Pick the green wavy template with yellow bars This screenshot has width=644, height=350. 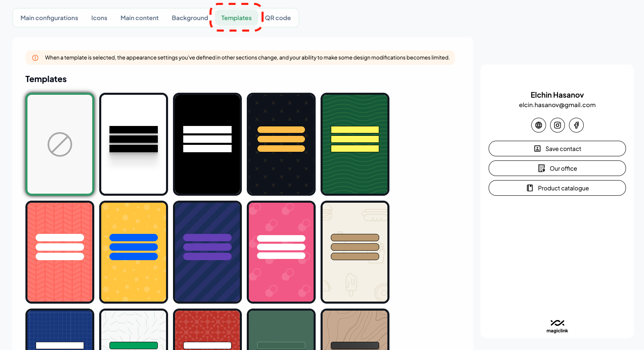[355, 144]
